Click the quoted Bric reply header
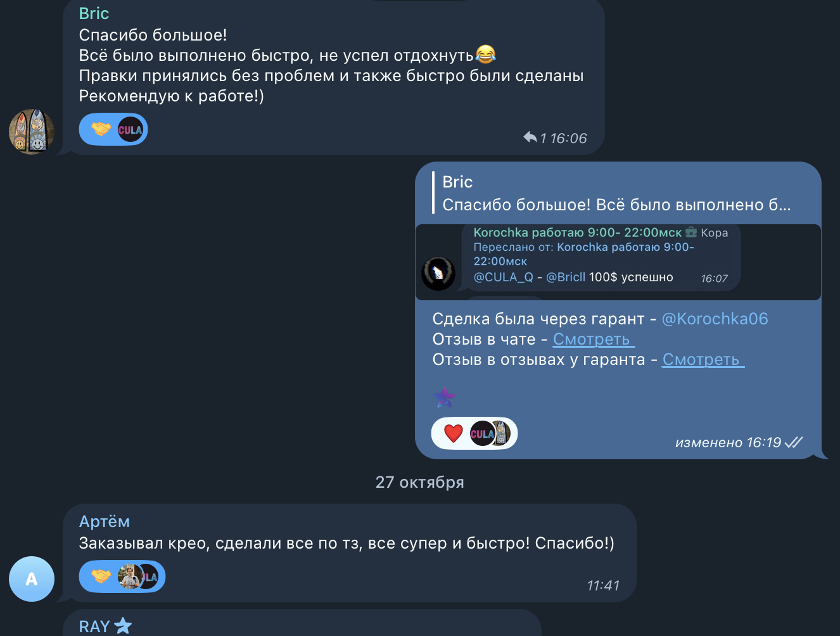 click(x=618, y=193)
